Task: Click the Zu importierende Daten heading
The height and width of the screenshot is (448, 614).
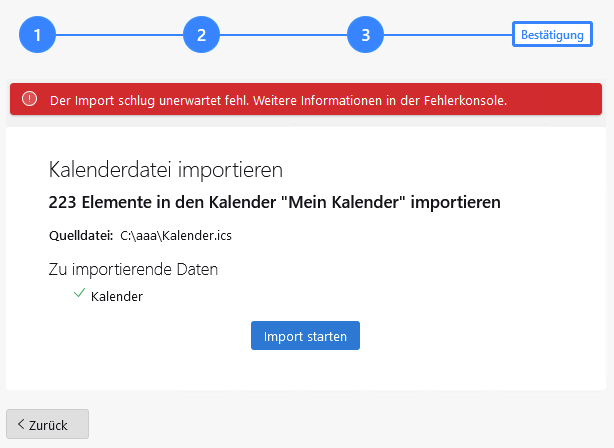Action: (133, 269)
